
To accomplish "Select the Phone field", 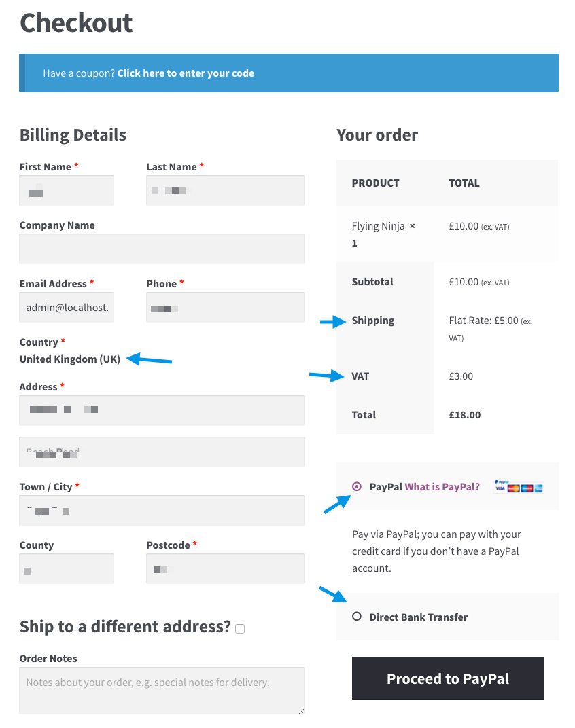I will [225, 307].
